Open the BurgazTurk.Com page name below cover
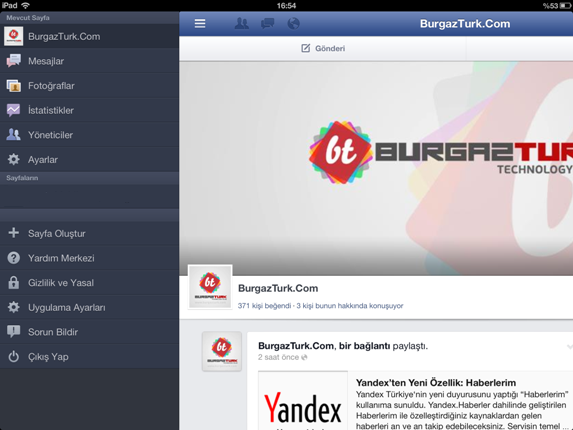The image size is (573, 430). 278,288
